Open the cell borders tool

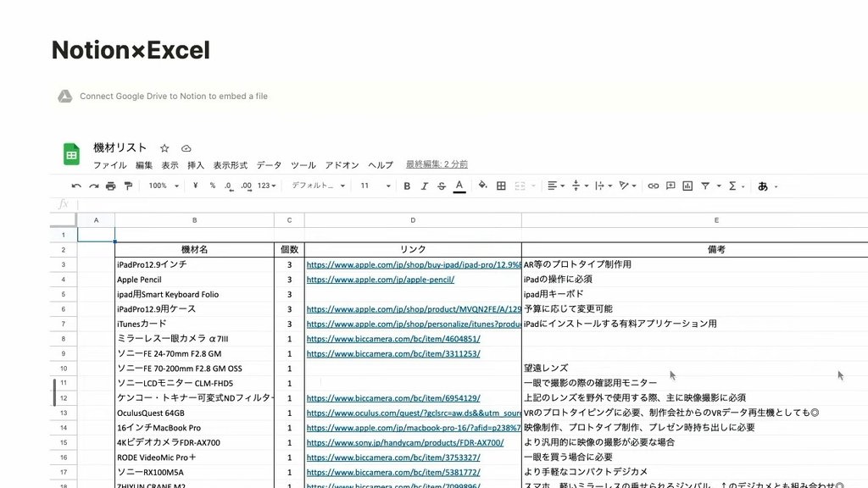[x=501, y=186]
